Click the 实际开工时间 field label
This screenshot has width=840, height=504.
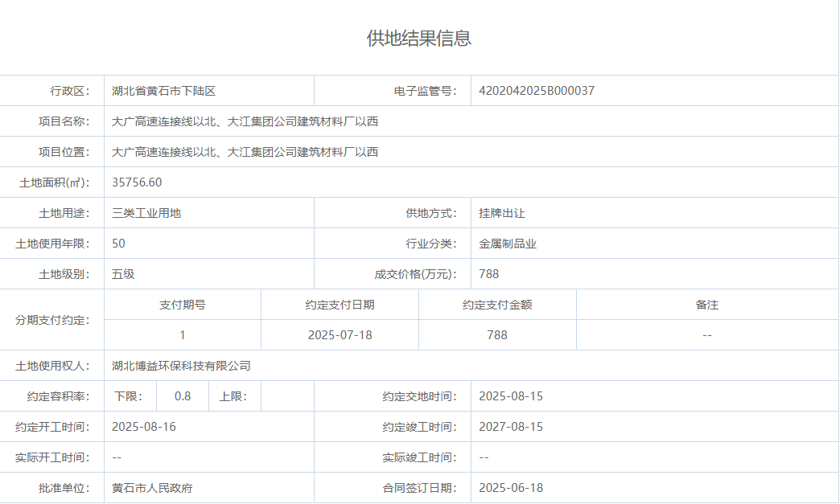(52, 457)
